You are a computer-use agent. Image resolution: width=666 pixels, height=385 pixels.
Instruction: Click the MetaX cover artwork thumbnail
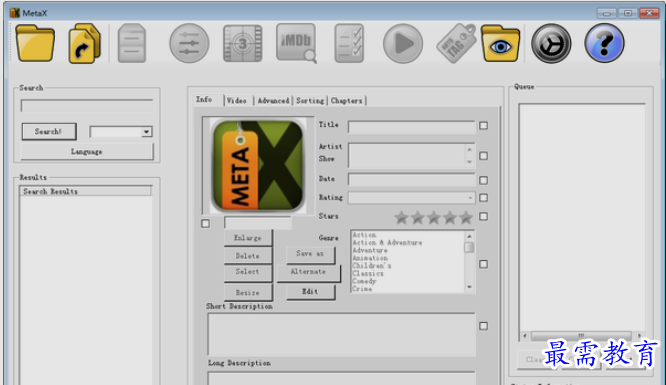(x=258, y=166)
